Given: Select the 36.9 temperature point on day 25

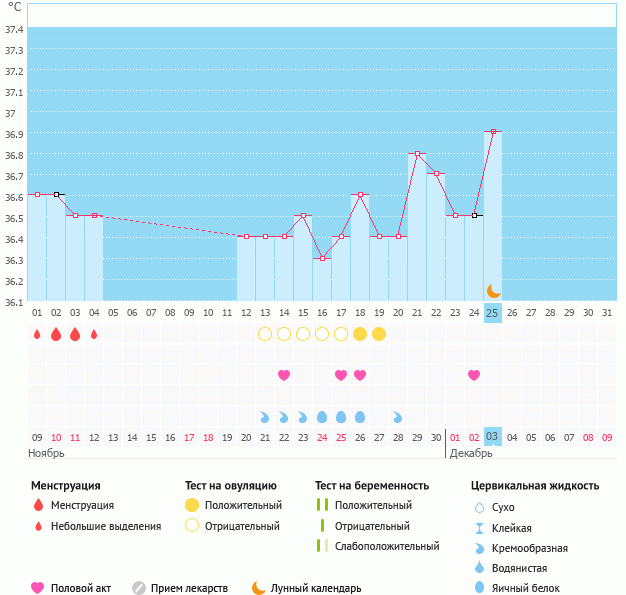Looking at the screenshot, I should [x=493, y=131].
